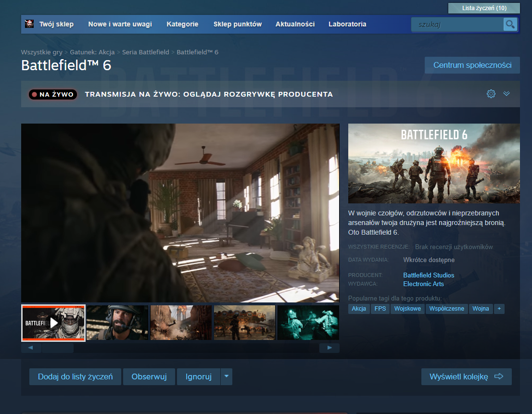
Task: Click the Obserwuj button
Action: click(x=149, y=376)
